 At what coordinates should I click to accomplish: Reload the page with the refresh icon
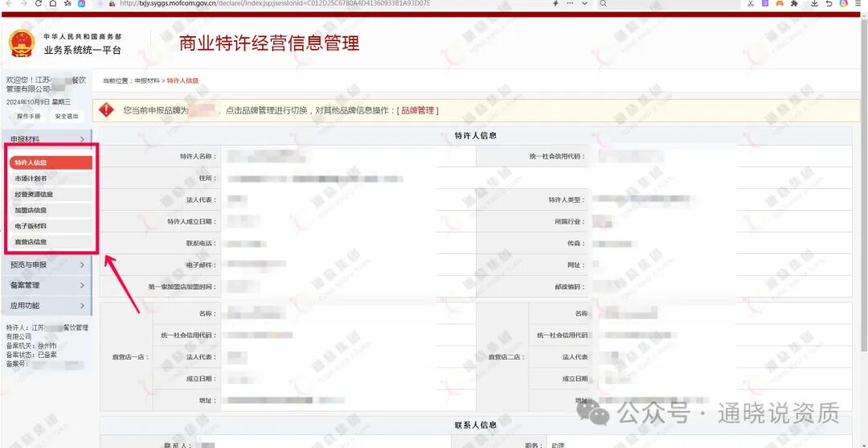[39, 3]
